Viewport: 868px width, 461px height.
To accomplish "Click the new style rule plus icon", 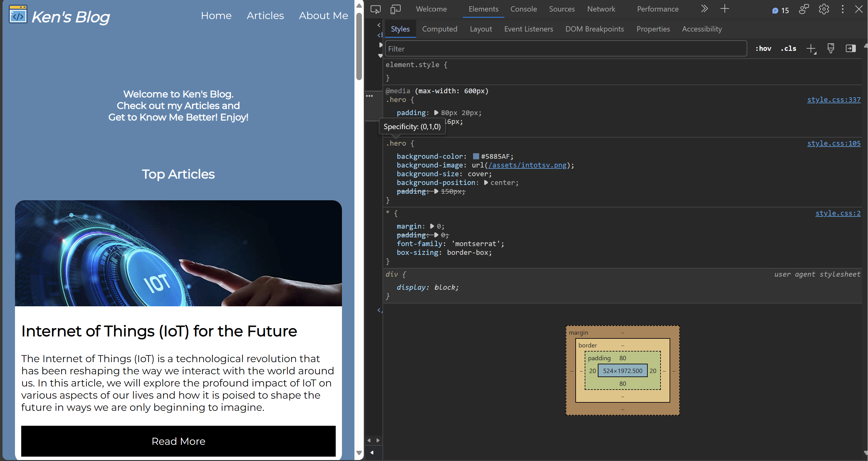I will pyautogui.click(x=810, y=48).
